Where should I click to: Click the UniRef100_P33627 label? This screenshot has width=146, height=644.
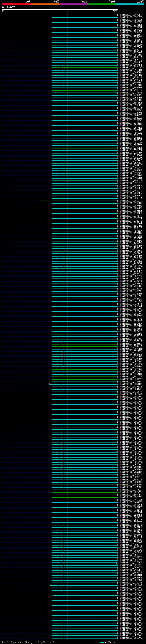pos(131,45)
